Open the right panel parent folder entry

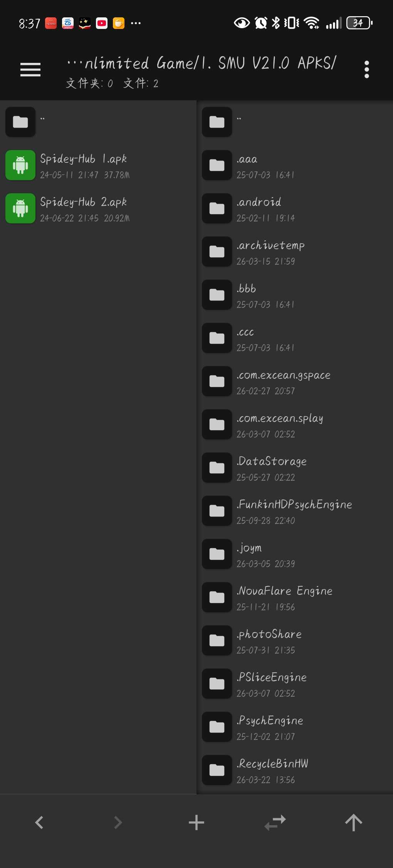tap(295, 122)
